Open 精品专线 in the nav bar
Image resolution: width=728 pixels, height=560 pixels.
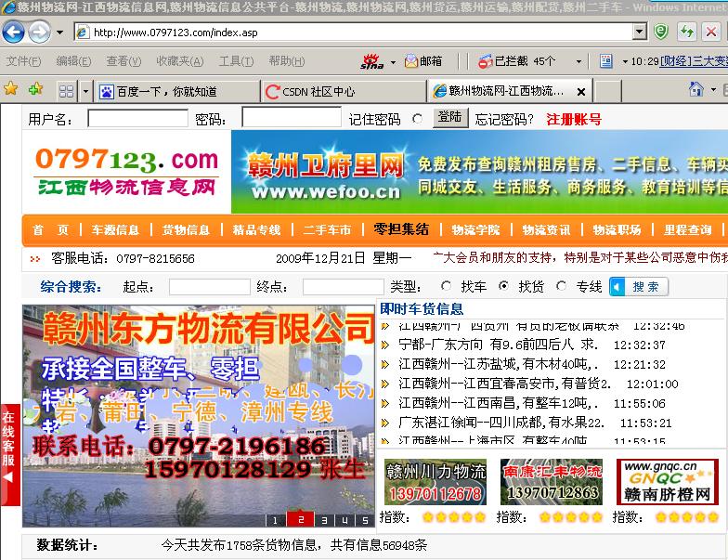pyautogui.click(x=256, y=230)
